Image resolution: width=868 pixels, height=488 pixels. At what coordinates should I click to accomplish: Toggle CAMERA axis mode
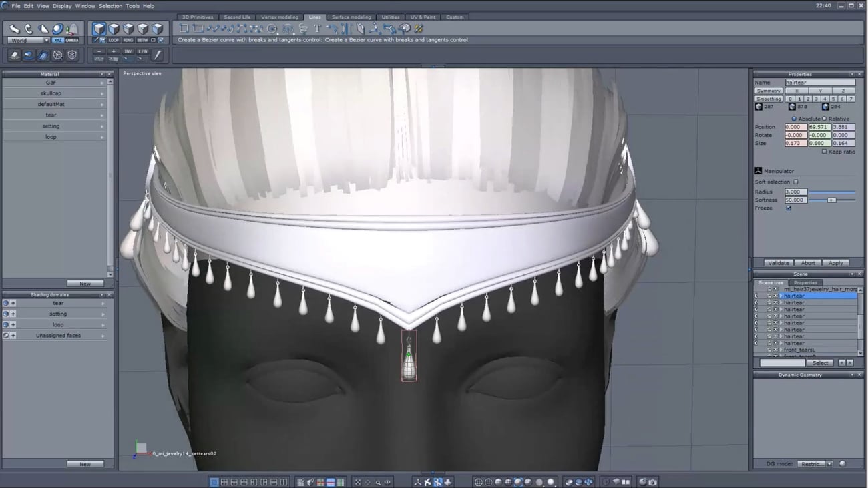click(x=72, y=40)
